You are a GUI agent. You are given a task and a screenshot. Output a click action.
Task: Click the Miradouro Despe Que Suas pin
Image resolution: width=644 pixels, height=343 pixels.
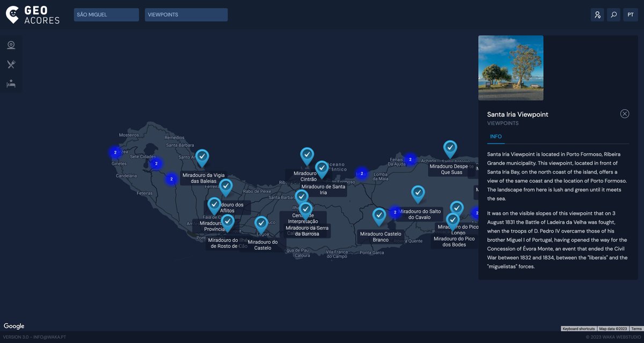pos(450,150)
